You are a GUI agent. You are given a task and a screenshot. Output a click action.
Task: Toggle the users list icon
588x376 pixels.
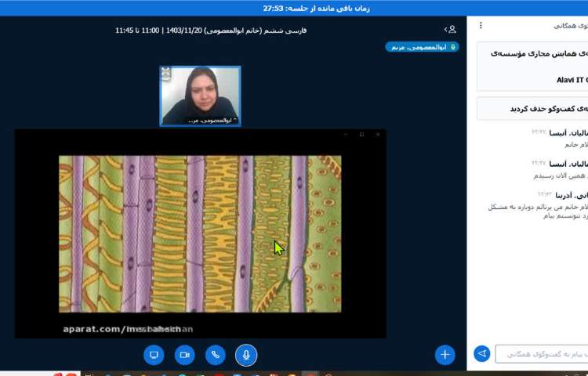pyautogui.click(x=450, y=29)
